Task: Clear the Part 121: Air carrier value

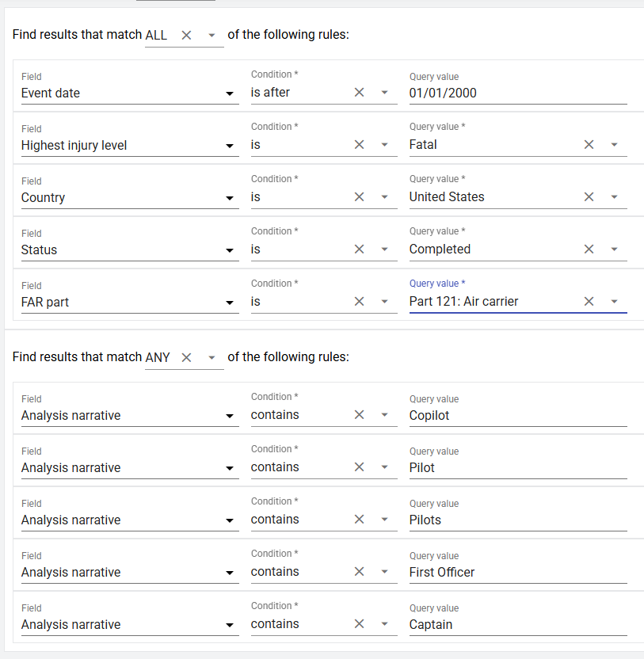Action: tap(589, 302)
